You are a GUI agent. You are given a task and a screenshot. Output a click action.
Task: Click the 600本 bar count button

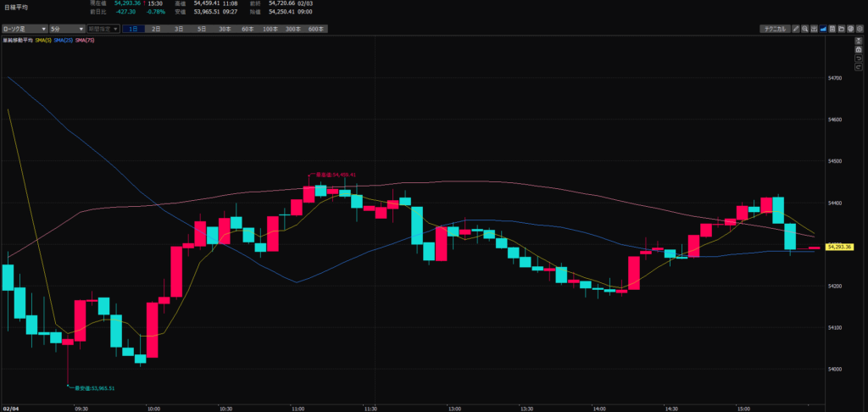click(x=315, y=29)
